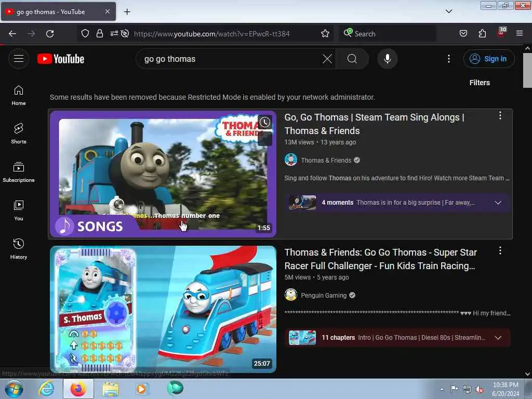
Task: Go back with the browser back arrow
Action: 12,34
